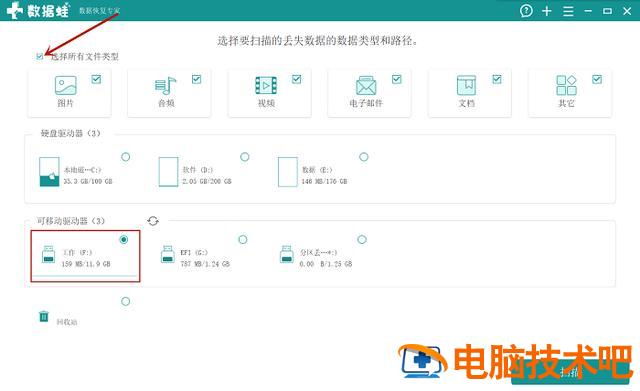The height and width of the screenshot is (391, 640).
Task: Select the lost partition radio button
Action: coord(362,240)
